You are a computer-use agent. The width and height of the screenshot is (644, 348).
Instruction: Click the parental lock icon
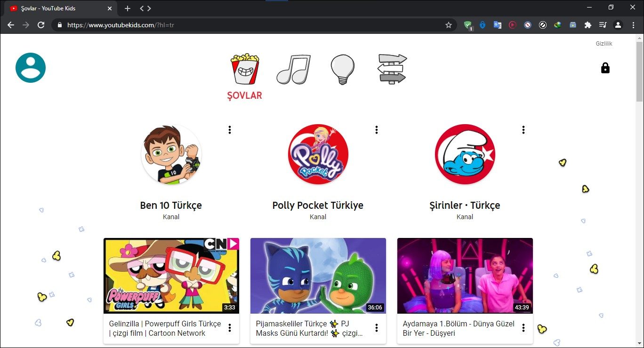coord(605,68)
